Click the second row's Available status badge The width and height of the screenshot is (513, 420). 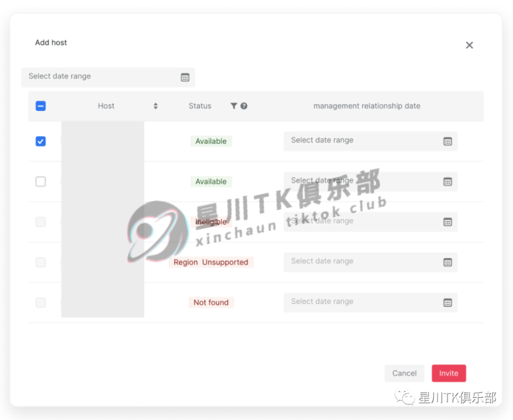click(x=211, y=182)
